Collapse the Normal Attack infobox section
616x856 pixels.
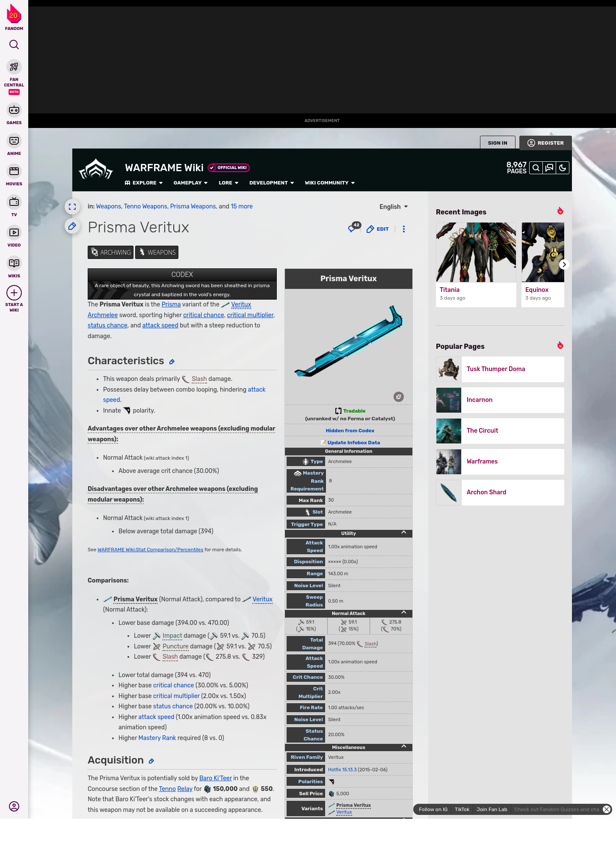point(403,612)
